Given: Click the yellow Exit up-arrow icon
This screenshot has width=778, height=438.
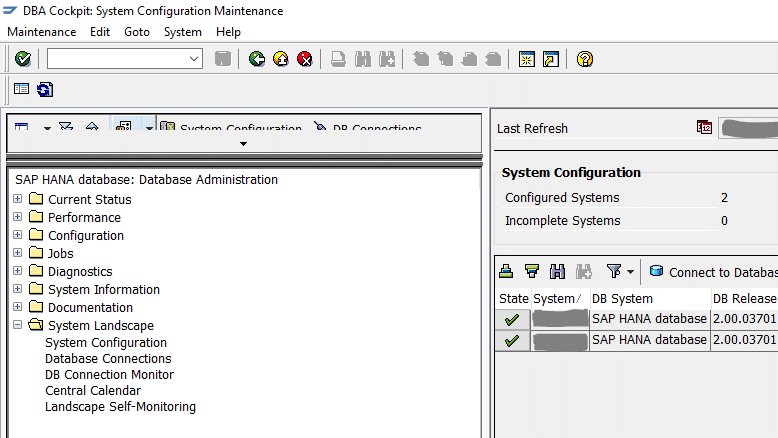Looking at the screenshot, I should (x=281, y=59).
